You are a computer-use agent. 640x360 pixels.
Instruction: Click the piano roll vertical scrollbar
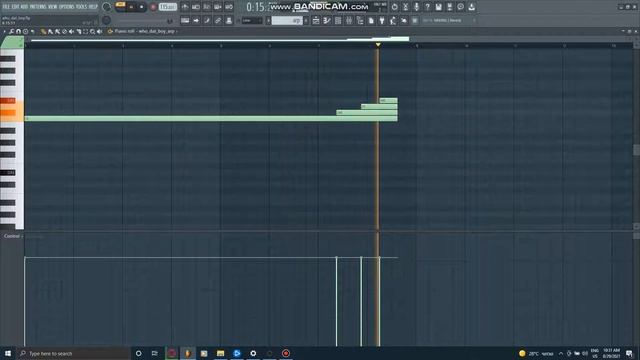coord(636,150)
